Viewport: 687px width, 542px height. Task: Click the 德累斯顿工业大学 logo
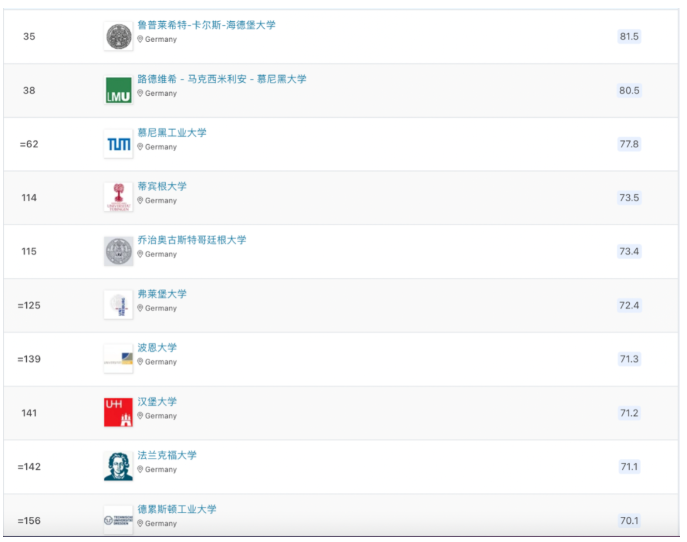pos(118,520)
